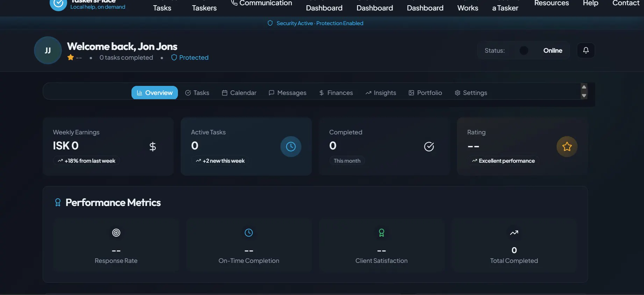This screenshot has width=644, height=295.
Task: Click the trend arrow icon above Total Completed
Action: coord(514,233)
